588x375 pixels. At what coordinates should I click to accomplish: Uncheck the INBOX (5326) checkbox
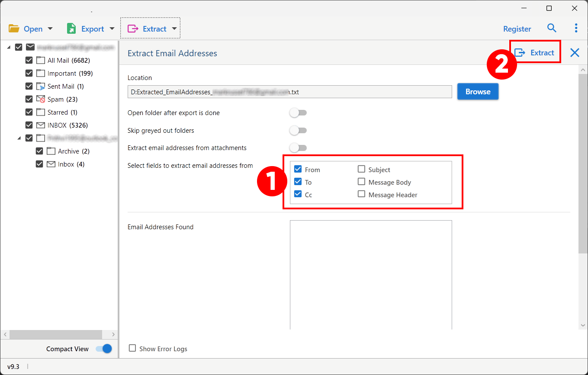tap(29, 125)
